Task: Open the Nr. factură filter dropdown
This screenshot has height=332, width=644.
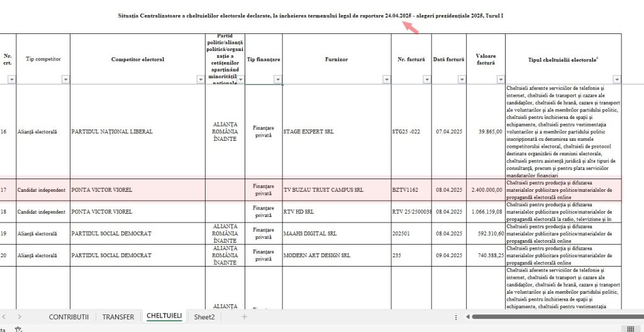Action: [427, 79]
